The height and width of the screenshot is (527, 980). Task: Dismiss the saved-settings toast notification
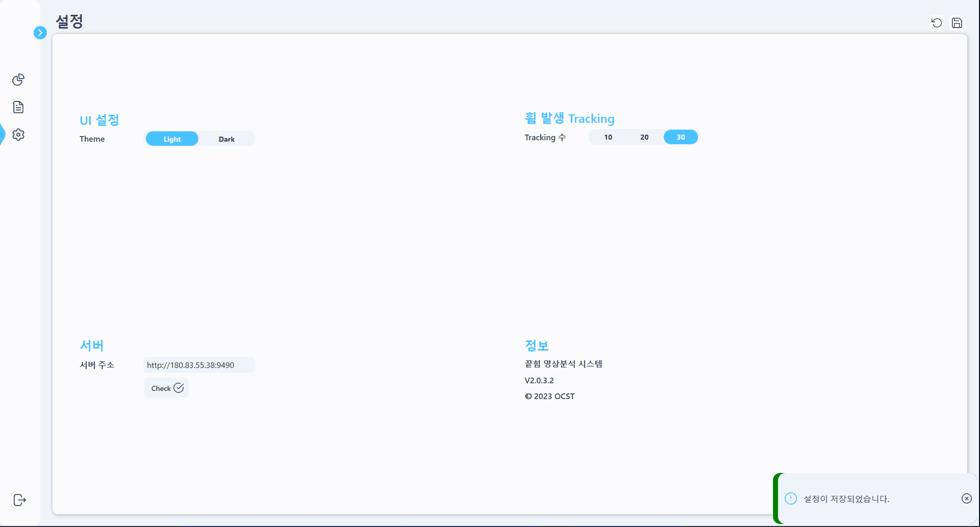[966, 498]
